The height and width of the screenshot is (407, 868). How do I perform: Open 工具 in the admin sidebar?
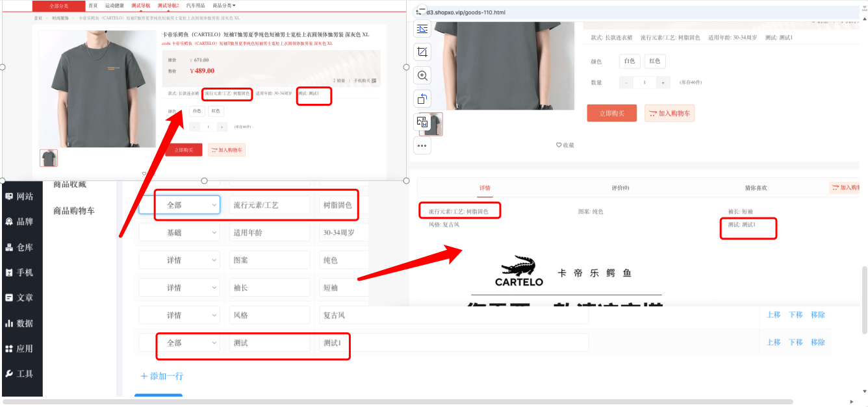point(19,373)
